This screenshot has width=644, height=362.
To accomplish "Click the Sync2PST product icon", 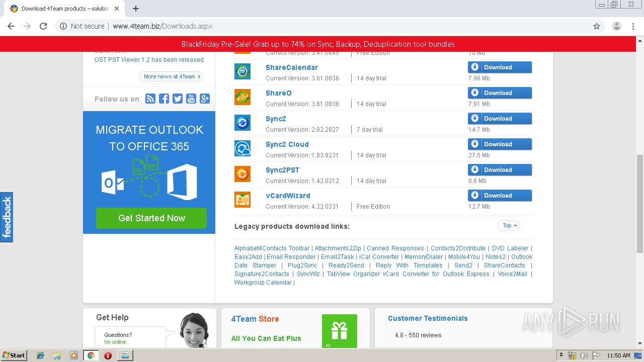I will click(x=243, y=174).
